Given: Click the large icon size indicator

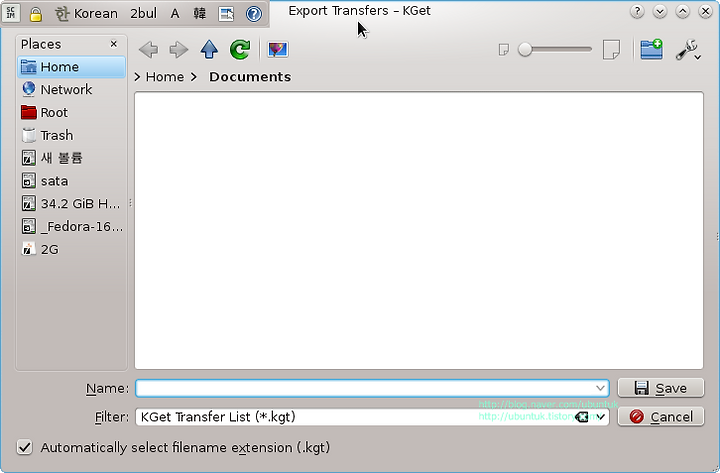Looking at the screenshot, I should tap(611, 50).
